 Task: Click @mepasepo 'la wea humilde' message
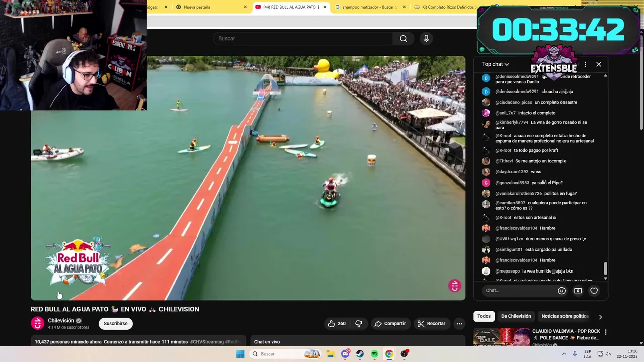pos(534,271)
